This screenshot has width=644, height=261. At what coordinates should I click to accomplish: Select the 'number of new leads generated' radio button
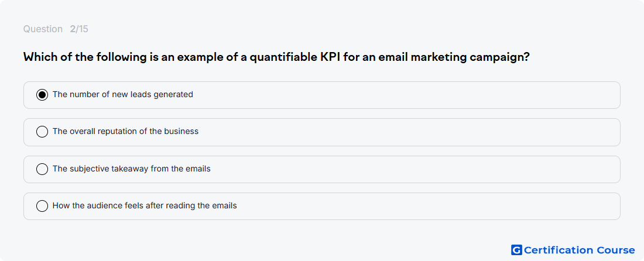tap(42, 95)
